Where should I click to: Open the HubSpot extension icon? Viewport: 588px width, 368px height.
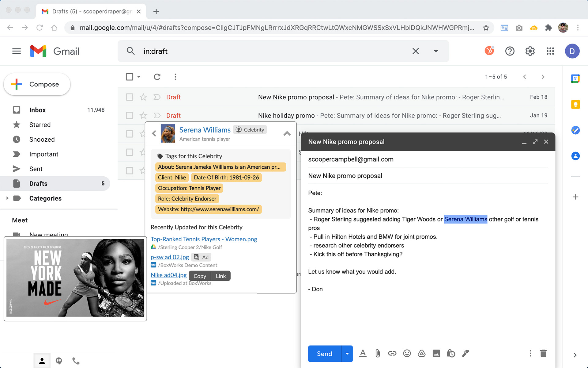pyautogui.click(x=489, y=51)
